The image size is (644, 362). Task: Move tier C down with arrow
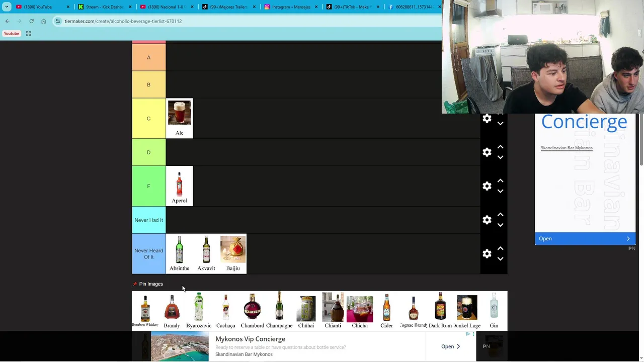pyautogui.click(x=500, y=123)
